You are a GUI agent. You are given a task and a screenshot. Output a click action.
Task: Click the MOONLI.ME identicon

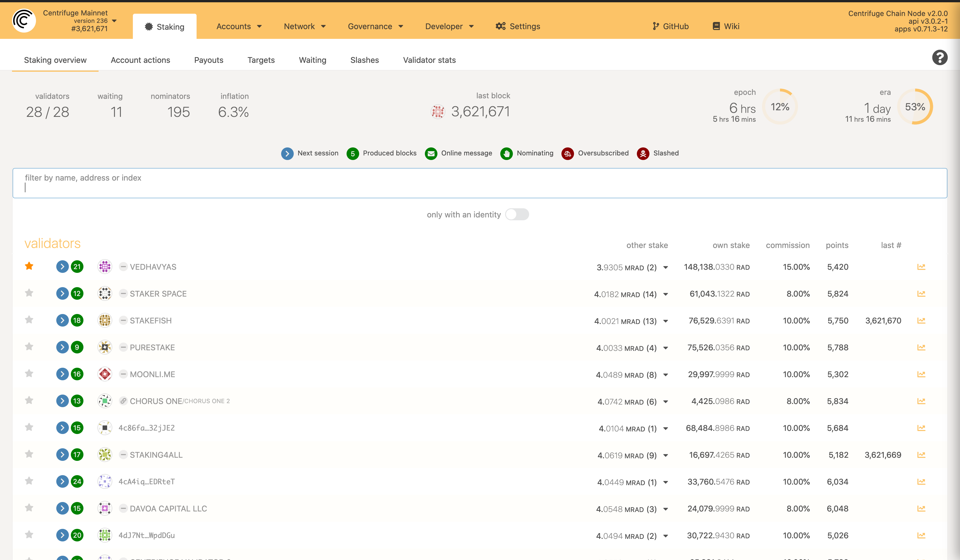(105, 374)
